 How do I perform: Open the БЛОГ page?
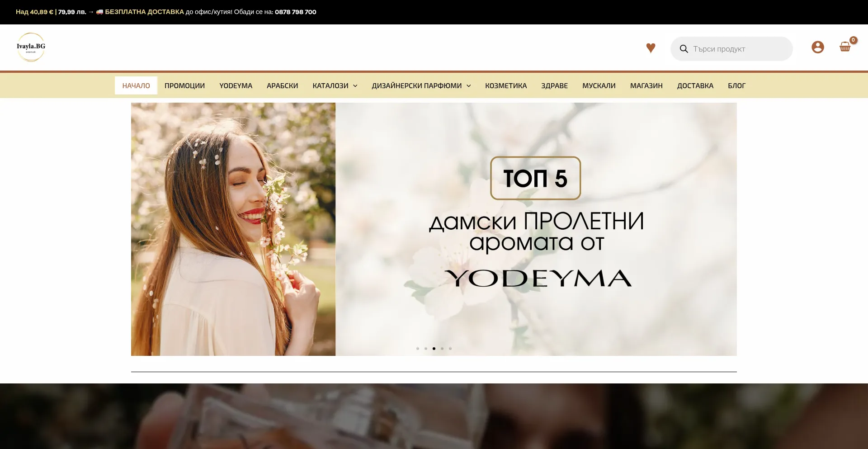[x=736, y=85]
